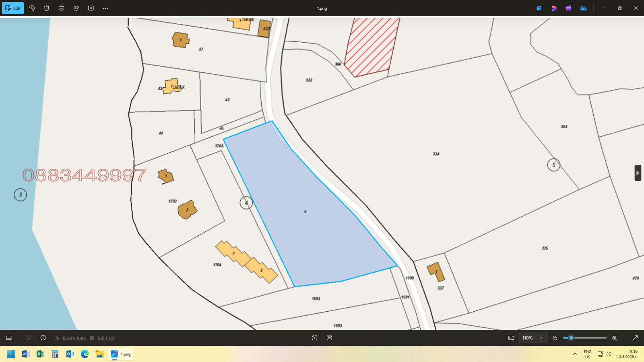The height and width of the screenshot is (362, 644).
Task: Zoom in using the plus magnifier
Action: pyautogui.click(x=615, y=338)
